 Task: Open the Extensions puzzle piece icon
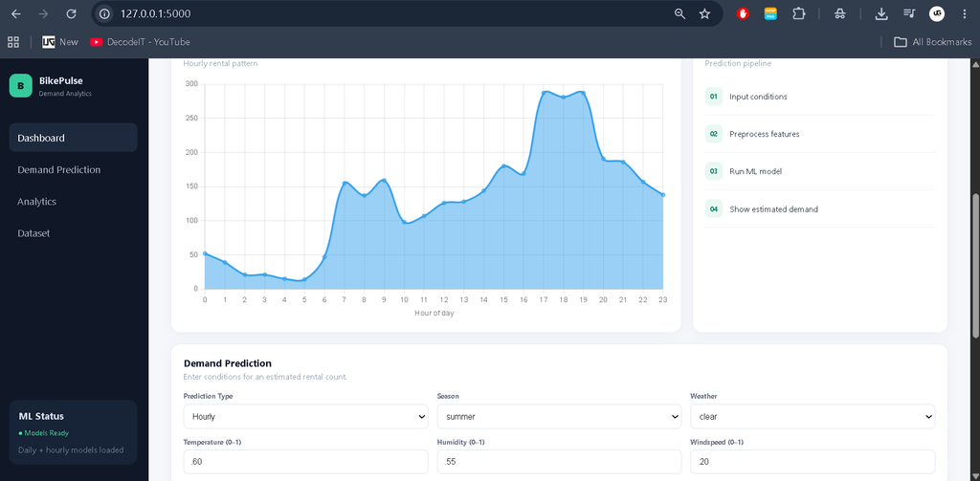pos(798,13)
